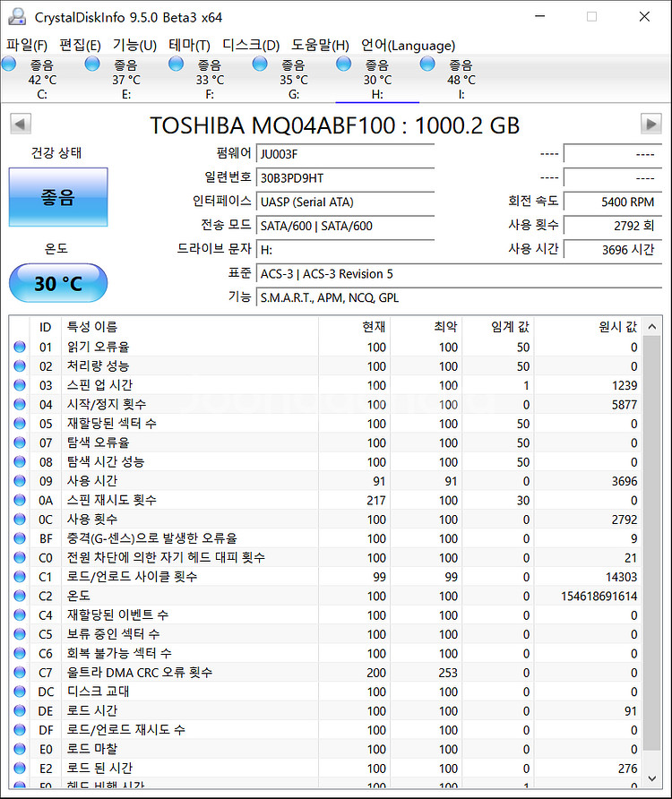672x799 pixels.
Task: Click status icon for 0A 스핀 재시도 횟수
Action: pos(20,501)
